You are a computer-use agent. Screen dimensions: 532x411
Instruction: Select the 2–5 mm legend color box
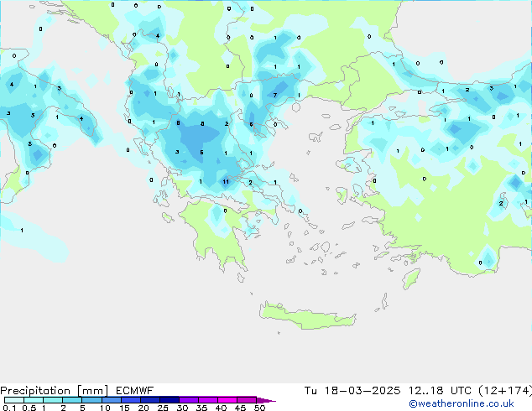click(72, 400)
